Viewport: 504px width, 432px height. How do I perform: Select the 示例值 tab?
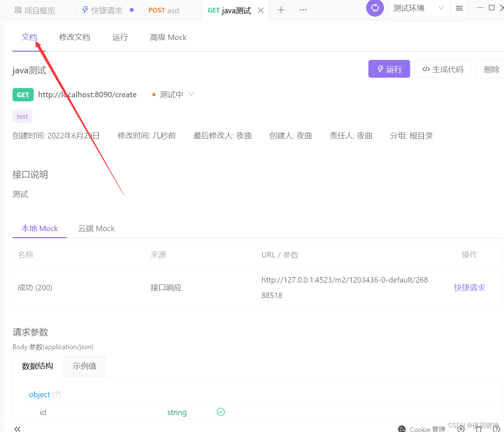pyautogui.click(x=85, y=366)
